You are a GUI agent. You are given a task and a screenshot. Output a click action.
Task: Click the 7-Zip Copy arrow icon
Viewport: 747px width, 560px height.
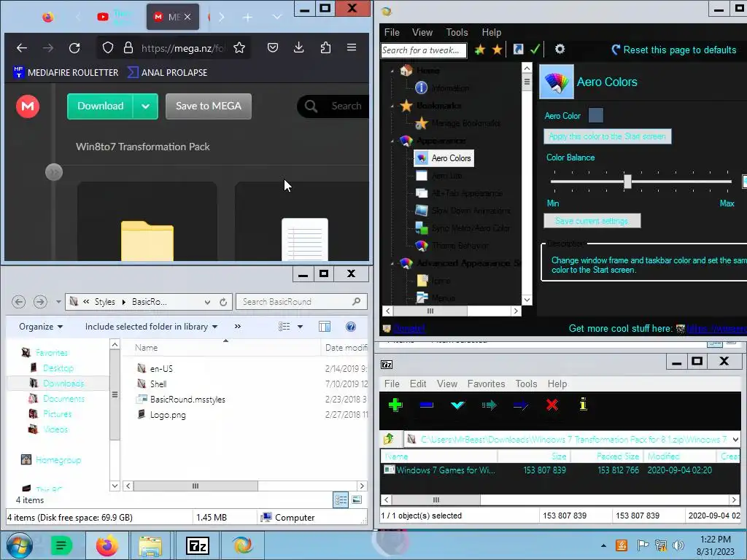coord(489,405)
